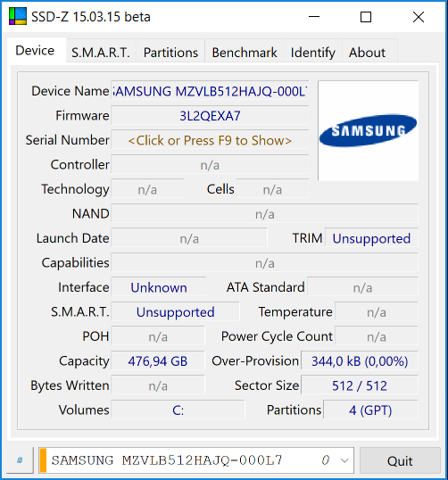Click the Over-Provision value 344,0 kB (0,00%)
Viewport: 448px width, 480px height.
[x=360, y=361]
